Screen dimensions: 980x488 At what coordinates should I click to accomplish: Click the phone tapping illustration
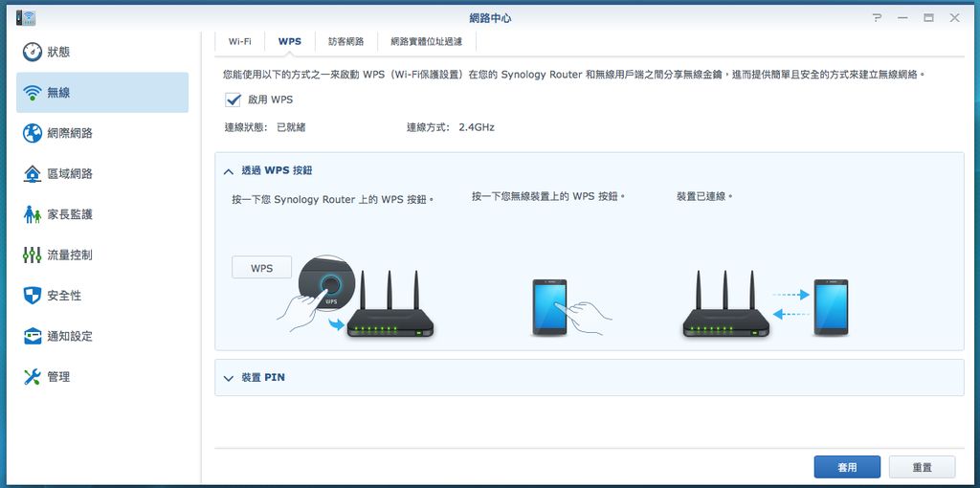pyautogui.click(x=570, y=307)
